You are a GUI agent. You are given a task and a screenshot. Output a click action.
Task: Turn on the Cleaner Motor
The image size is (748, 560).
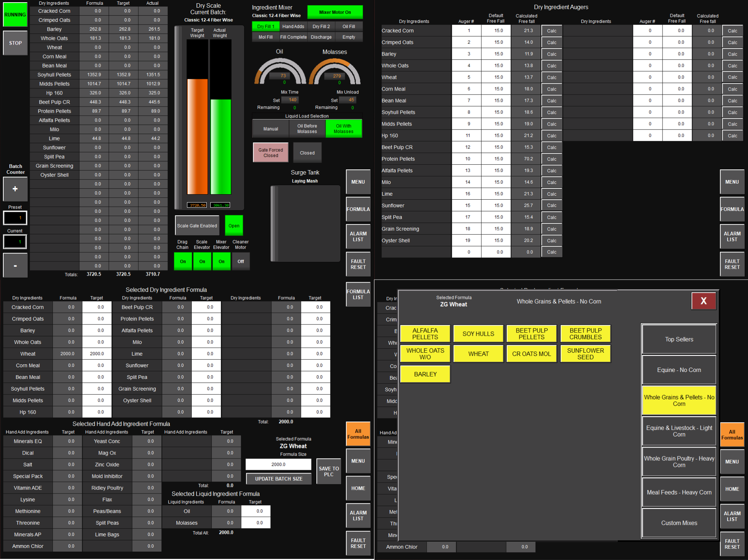click(240, 261)
